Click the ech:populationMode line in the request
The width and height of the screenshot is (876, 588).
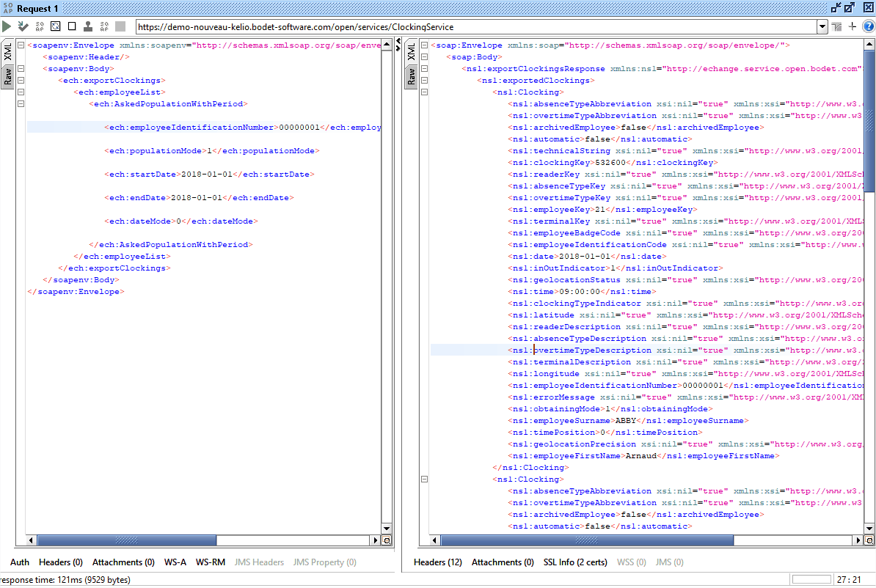(212, 151)
